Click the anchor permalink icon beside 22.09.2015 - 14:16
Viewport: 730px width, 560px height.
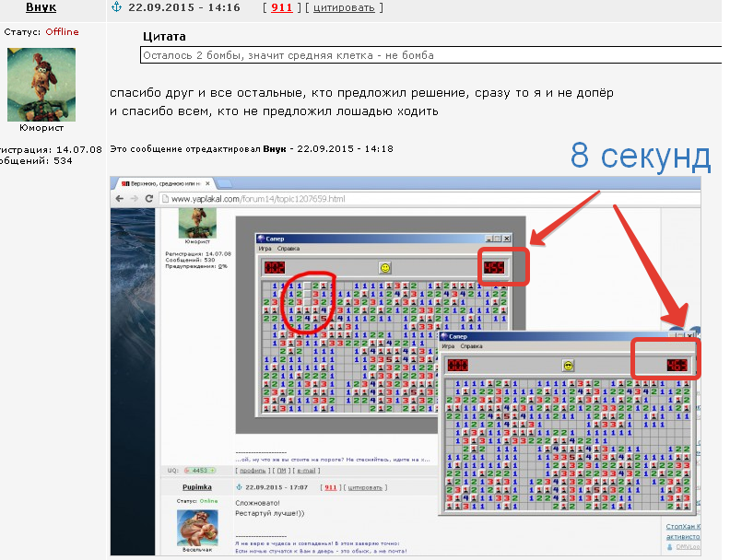coord(116,6)
